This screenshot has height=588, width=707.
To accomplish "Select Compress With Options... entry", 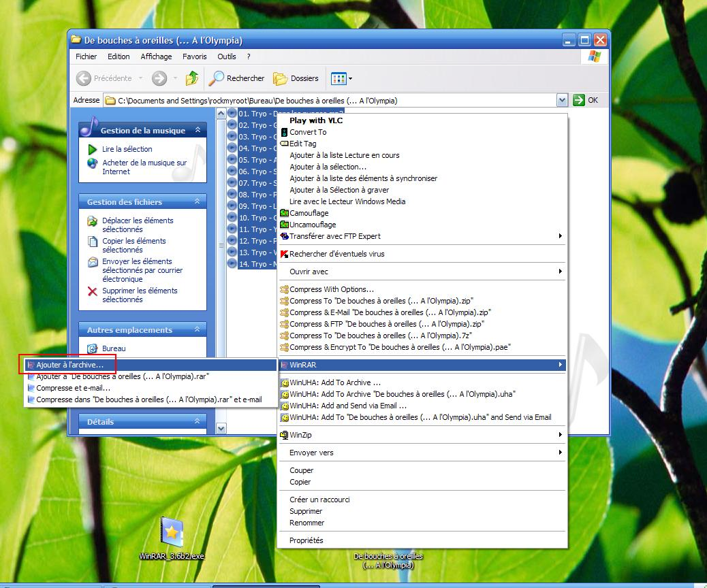I will tap(331, 289).
